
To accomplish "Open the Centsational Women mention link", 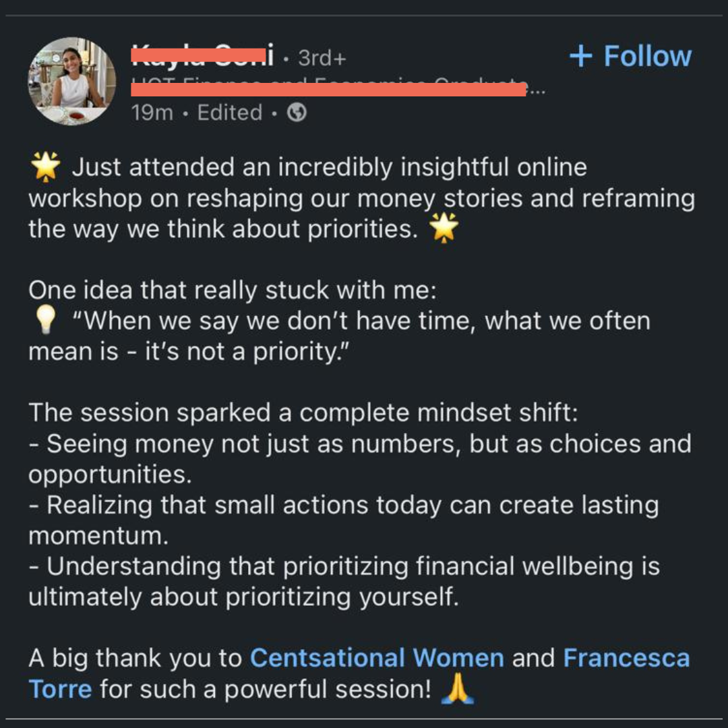I will 377,658.
